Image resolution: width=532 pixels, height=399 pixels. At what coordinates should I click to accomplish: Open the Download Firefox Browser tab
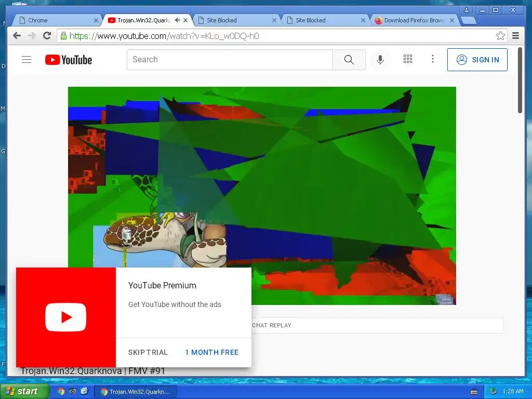(414, 20)
